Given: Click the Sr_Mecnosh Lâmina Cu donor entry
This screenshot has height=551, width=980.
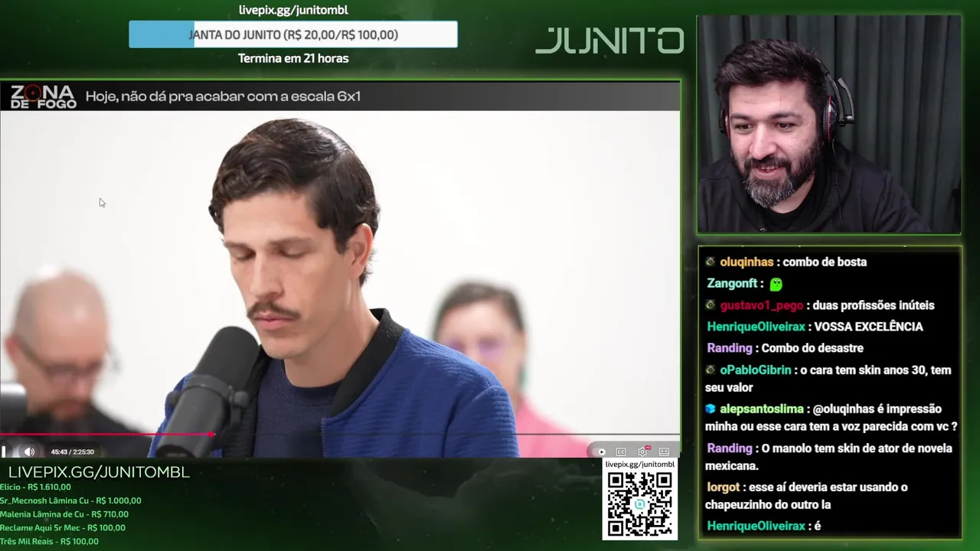Looking at the screenshot, I should pyautogui.click(x=70, y=500).
